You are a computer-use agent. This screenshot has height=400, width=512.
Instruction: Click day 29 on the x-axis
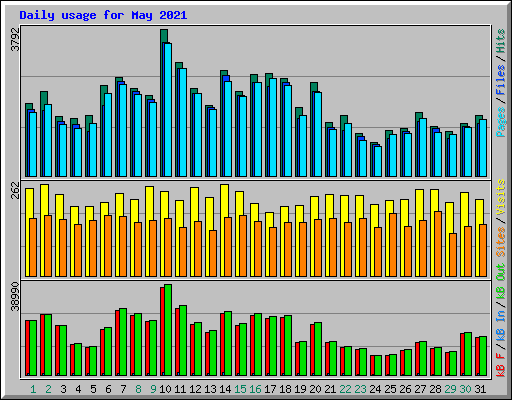click(450, 389)
